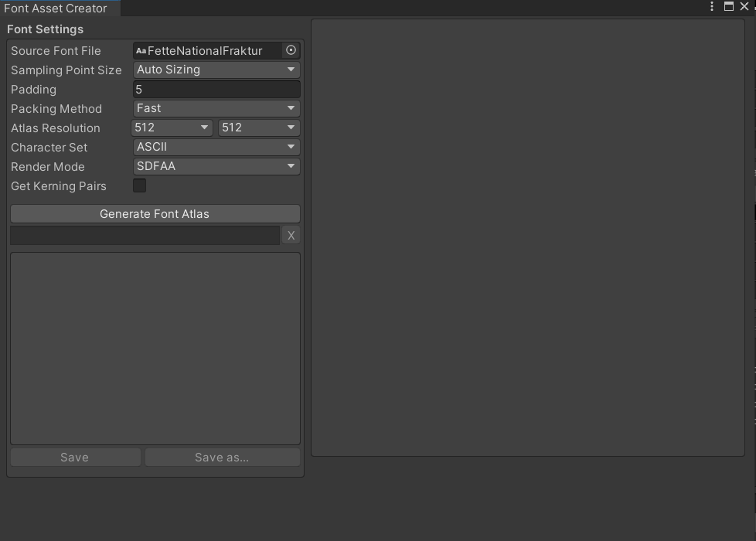Open the window options kebab menu
This screenshot has width=756, height=541.
pos(712,6)
